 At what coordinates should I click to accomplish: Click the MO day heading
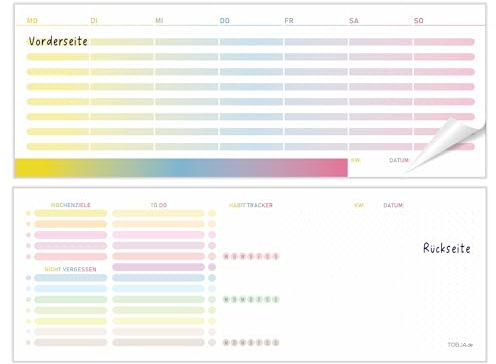(32, 21)
